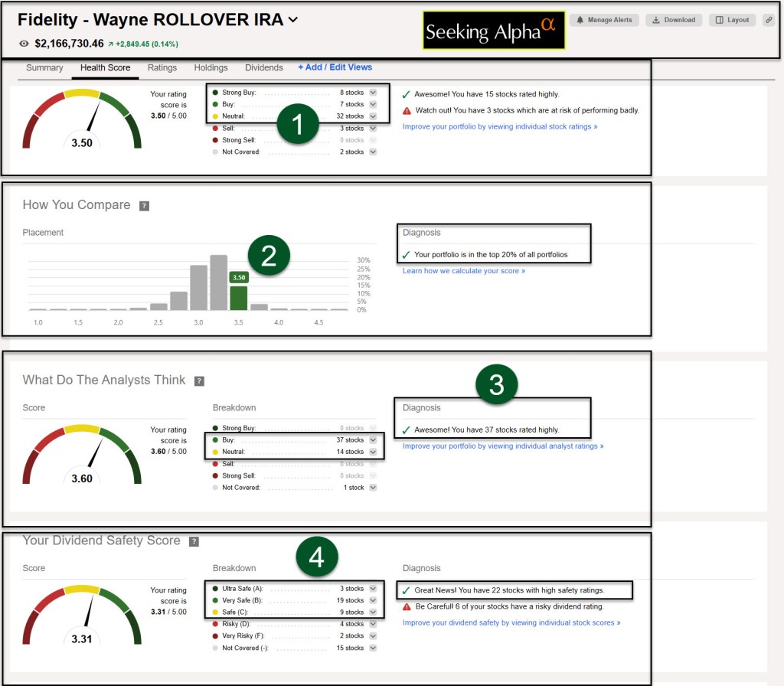Toggle the eye icon to hide portfolio value
Screen dimensions: 784x686
coord(24,44)
